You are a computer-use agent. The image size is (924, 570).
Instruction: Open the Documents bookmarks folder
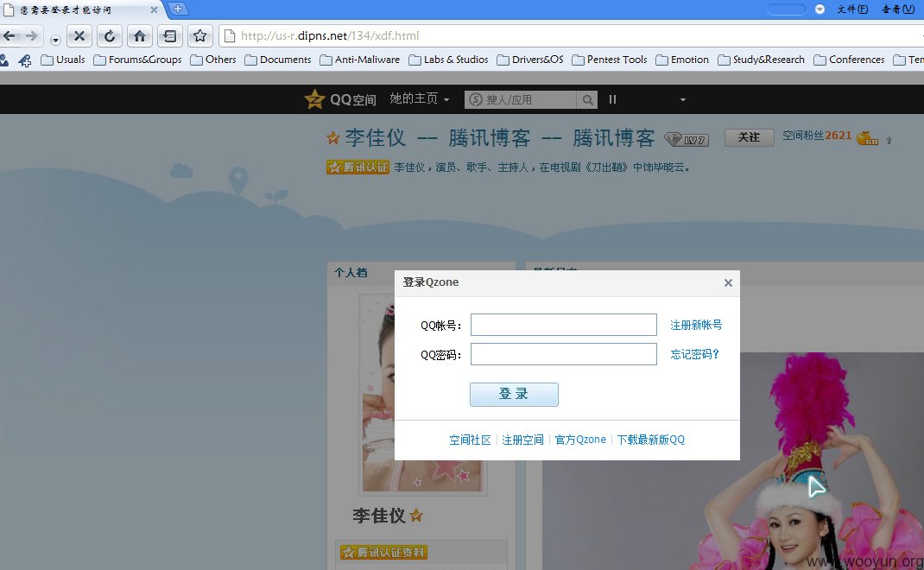pyautogui.click(x=277, y=60)
